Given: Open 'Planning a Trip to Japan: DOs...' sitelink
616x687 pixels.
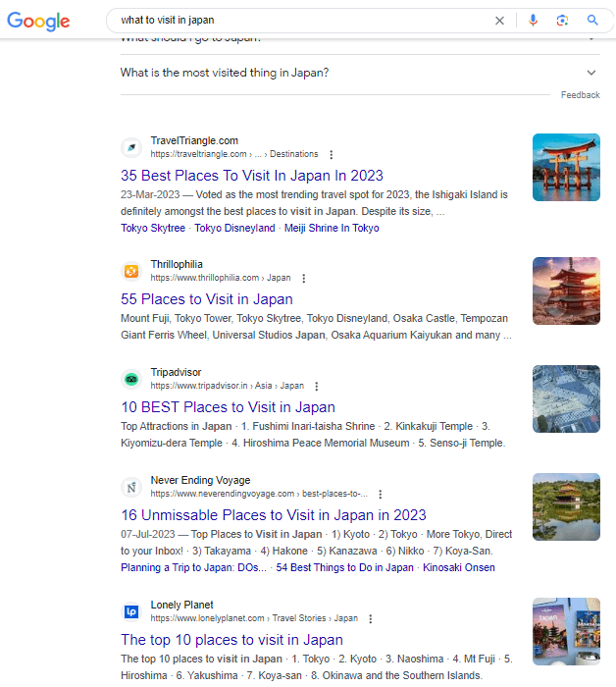Looking at the screenshot, I should (x=193, y=568).
